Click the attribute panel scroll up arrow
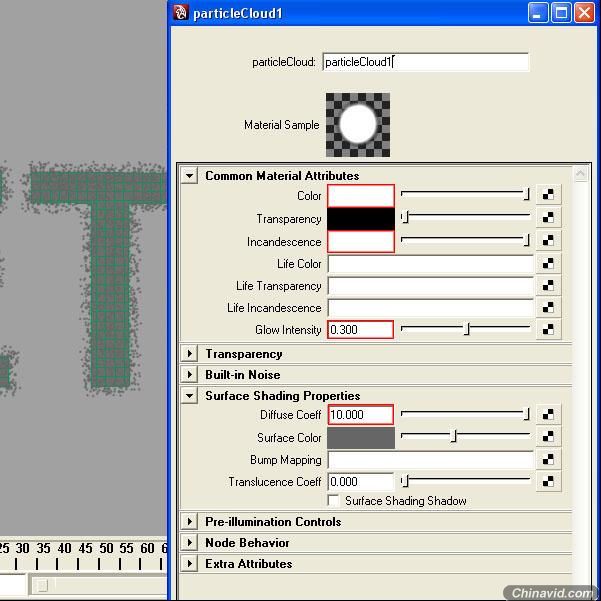Viewport: 601px width, 601px height. 580,174
